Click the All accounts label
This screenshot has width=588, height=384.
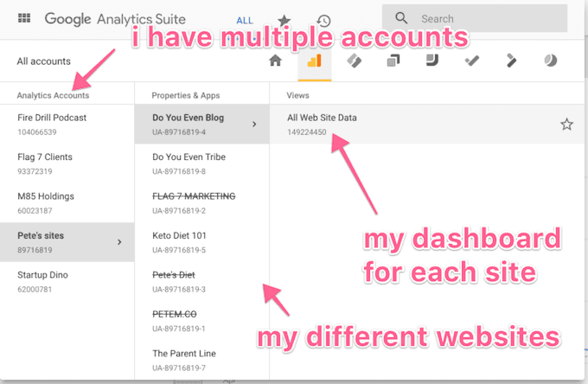43,61
